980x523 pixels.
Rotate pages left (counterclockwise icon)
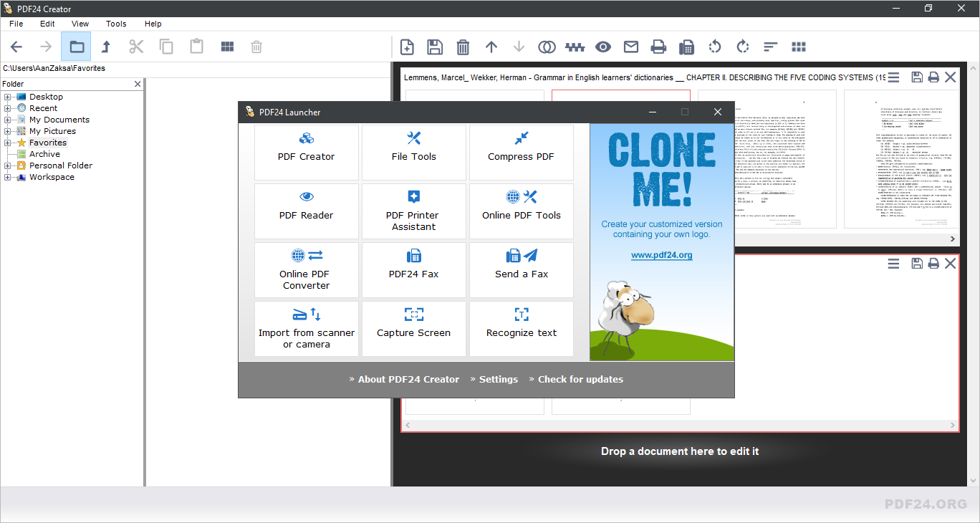pyautogui.click(x=714, y=47)
